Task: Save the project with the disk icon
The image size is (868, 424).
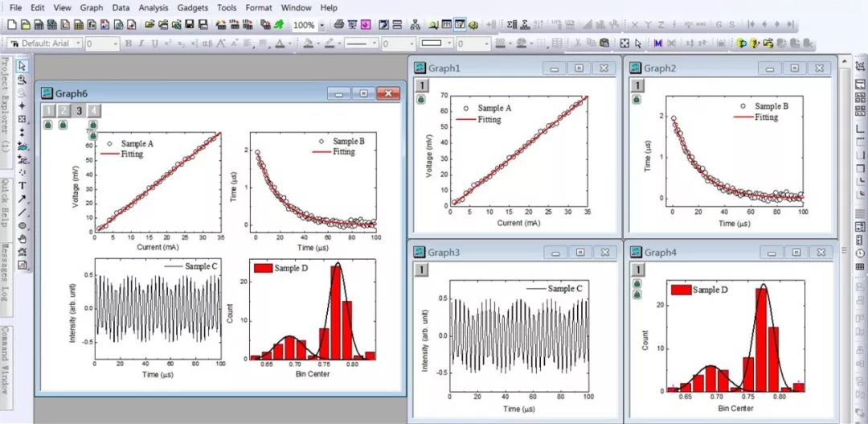Action: tap(190, 24)
